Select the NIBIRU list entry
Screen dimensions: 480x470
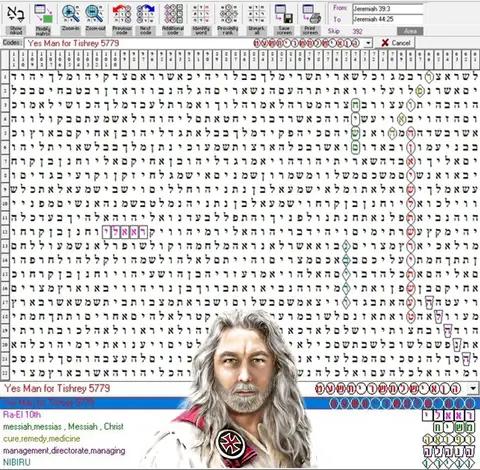[x=16, y=462]
